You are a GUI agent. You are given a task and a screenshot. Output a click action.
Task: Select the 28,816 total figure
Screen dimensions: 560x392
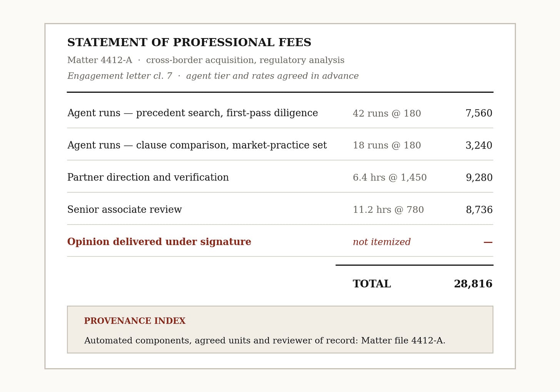[x=473, y=284]
